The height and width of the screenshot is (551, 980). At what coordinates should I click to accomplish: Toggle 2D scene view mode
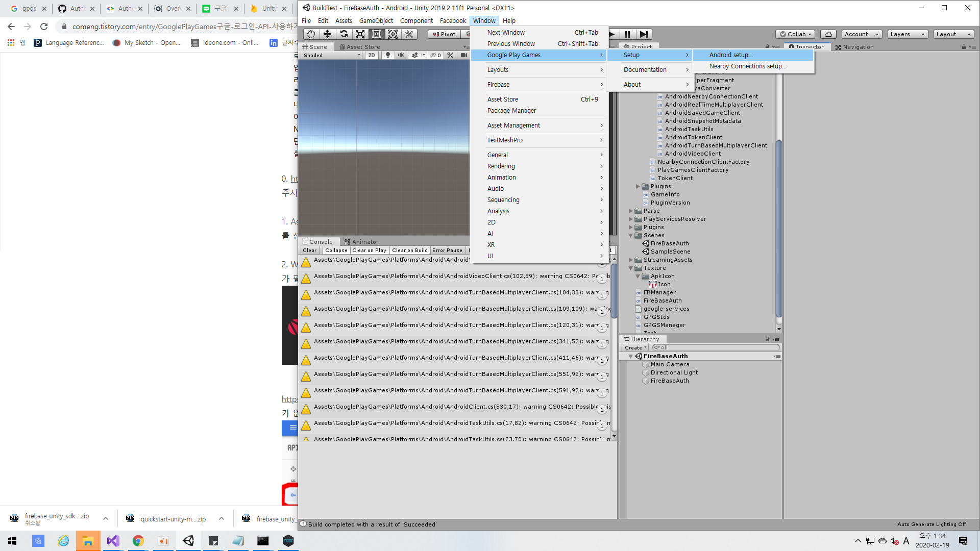pyautogui.click(x=371, y=55)
